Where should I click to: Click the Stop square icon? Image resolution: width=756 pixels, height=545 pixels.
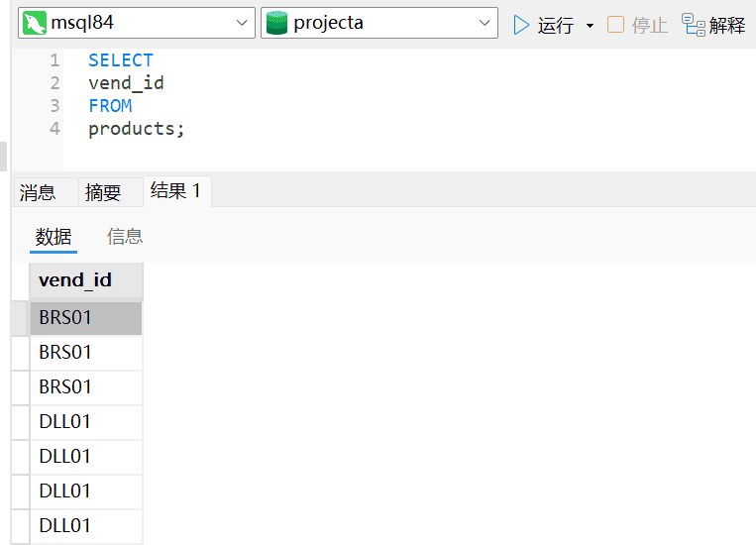click(x=616, y=25)
